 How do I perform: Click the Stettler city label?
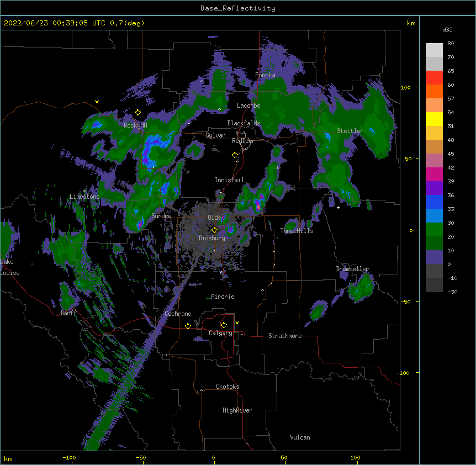350,131
